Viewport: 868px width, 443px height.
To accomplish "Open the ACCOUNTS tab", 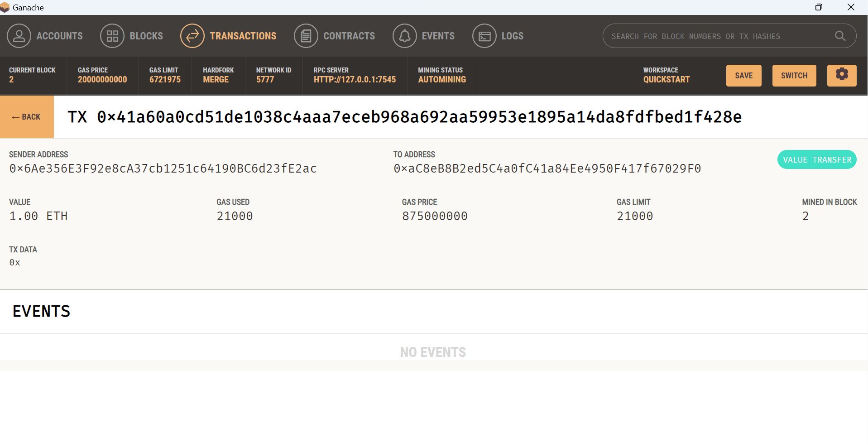I will pos(60,36).
